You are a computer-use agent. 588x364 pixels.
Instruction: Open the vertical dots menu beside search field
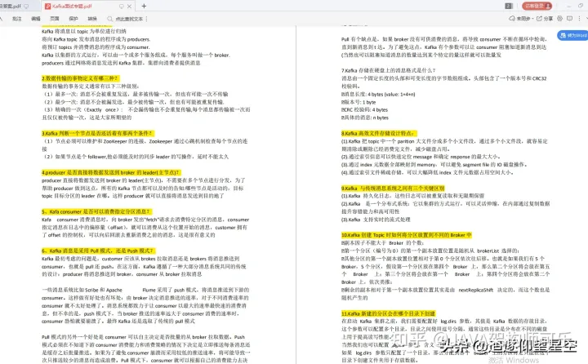147,19
